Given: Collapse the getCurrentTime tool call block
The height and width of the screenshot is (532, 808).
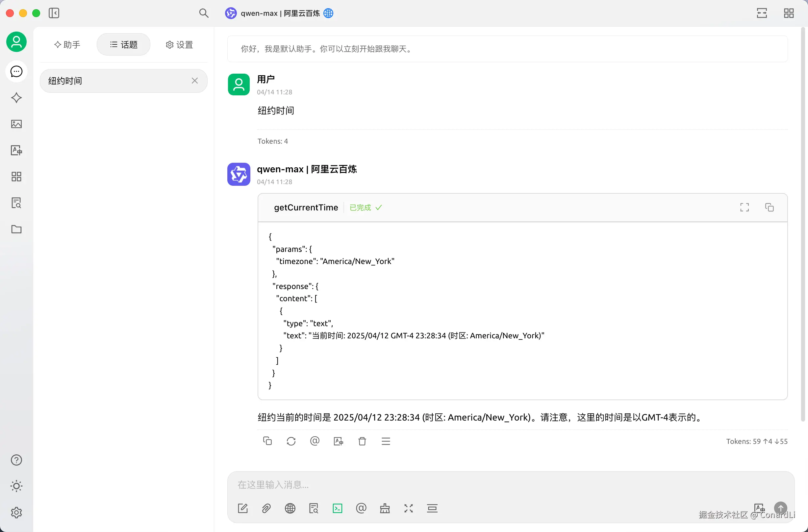Looking at the screenshot, I should click(x=306, y=208).
